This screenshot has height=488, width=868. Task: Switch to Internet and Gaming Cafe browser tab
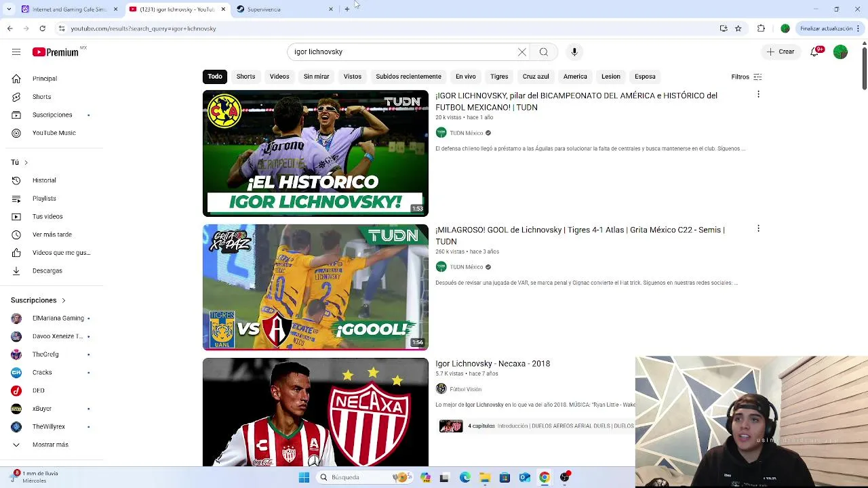(69, 9)
